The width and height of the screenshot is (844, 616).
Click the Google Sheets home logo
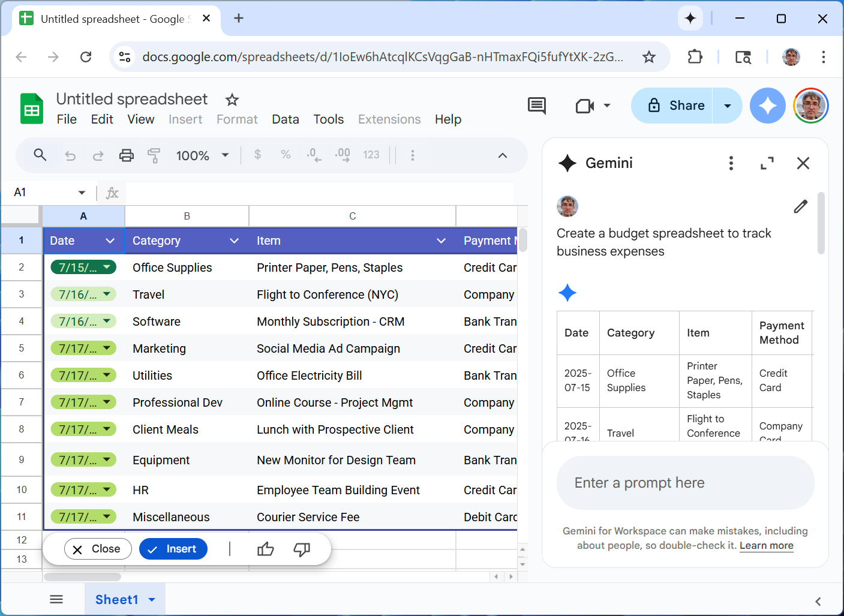tap(32, 109)
